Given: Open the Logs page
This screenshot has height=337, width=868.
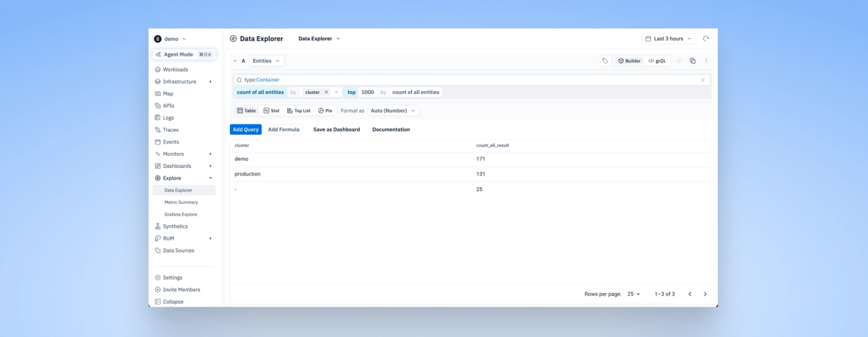Looking at the screenshot, I should coord(168,118).
